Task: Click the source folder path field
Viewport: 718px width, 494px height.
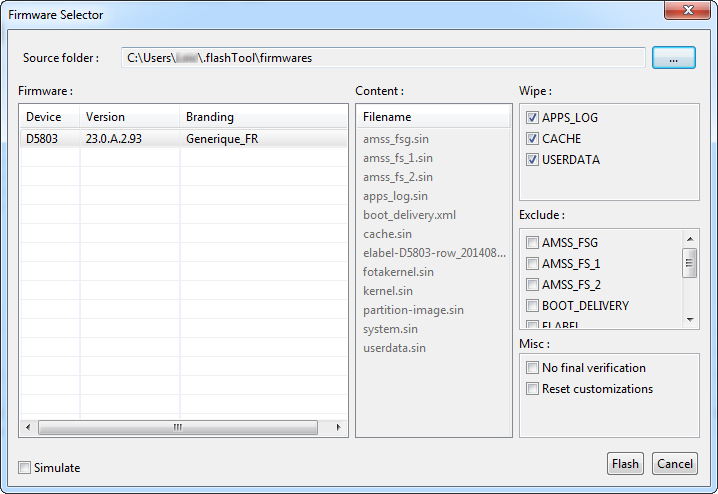Action: (x=383, y=58)
